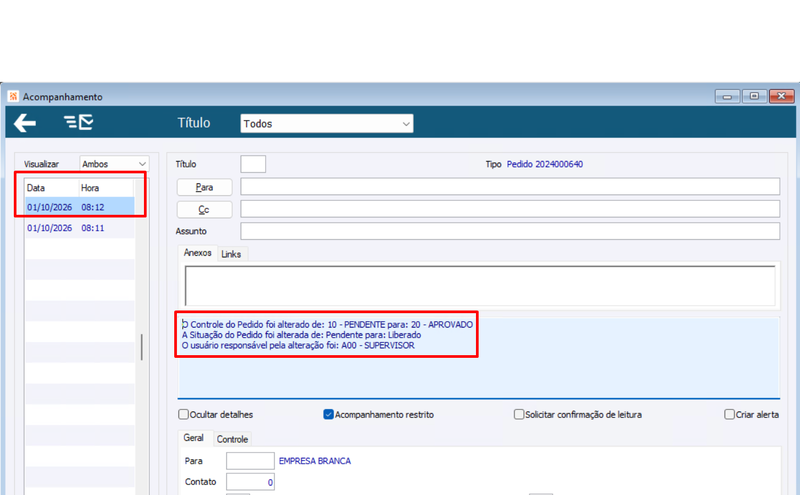The width and height of the screenshot is (800, 495).
Task: Click the Anexos attachment list area
Action: pos(480,285)
